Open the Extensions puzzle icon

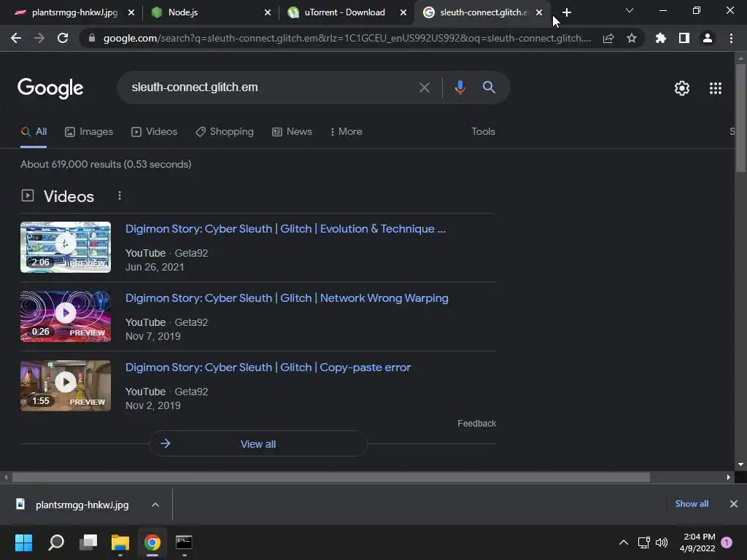pos(661,38)
